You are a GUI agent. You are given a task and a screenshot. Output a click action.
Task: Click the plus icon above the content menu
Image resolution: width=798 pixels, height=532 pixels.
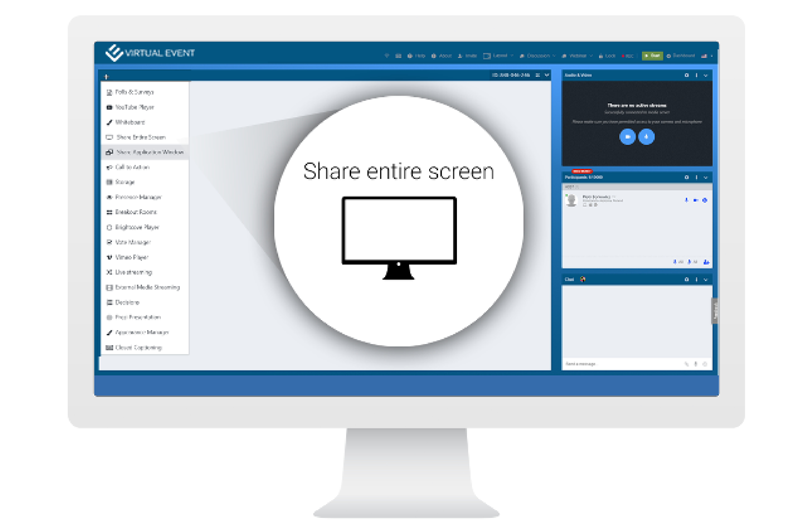point(106,76)
